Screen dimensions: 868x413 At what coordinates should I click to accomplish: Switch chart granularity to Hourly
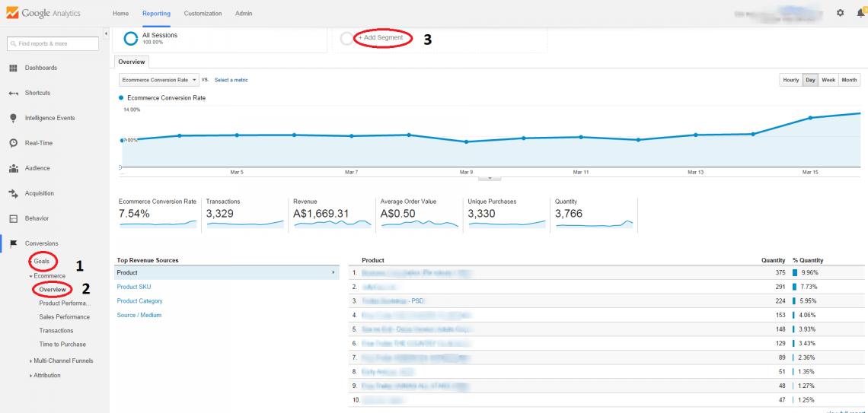(x=790, y=80)
